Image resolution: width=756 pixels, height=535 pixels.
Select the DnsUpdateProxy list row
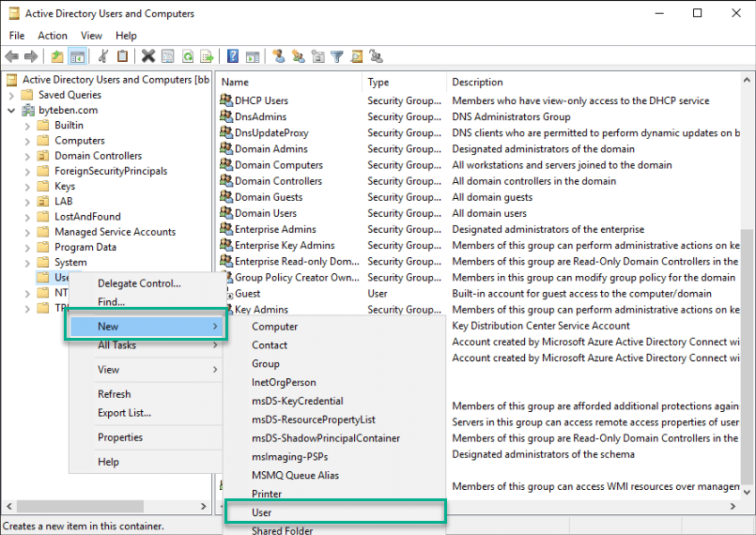(480, 133)
